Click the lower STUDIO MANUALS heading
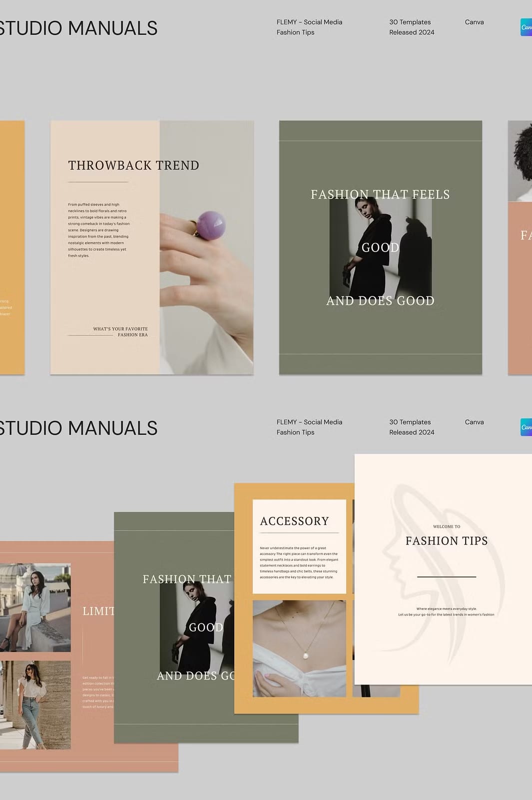This screenshot has height=800, width=532. click(x=78, y=428)
